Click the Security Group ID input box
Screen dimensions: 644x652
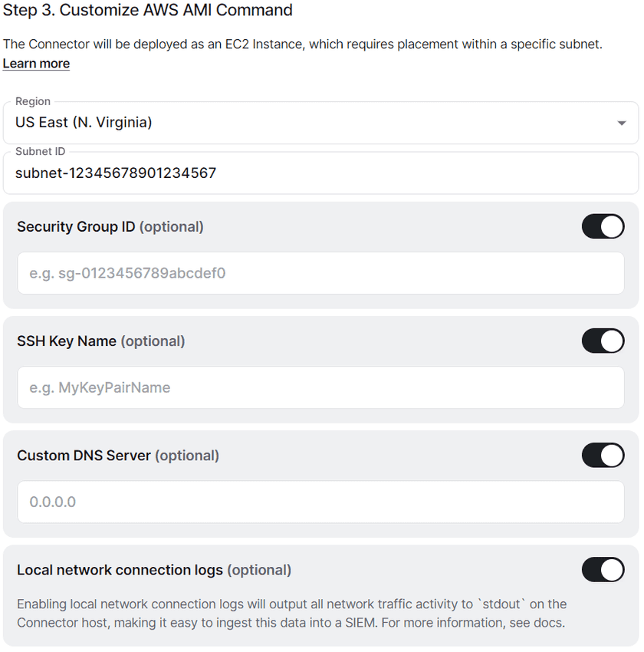(322, 272)
